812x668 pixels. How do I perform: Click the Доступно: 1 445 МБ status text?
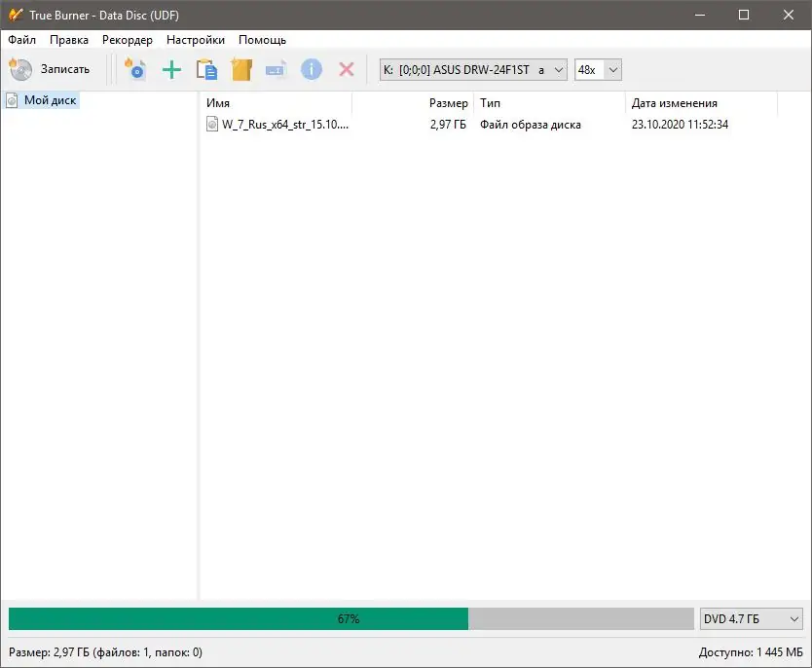pyautogui.click(x=751, y=652)
